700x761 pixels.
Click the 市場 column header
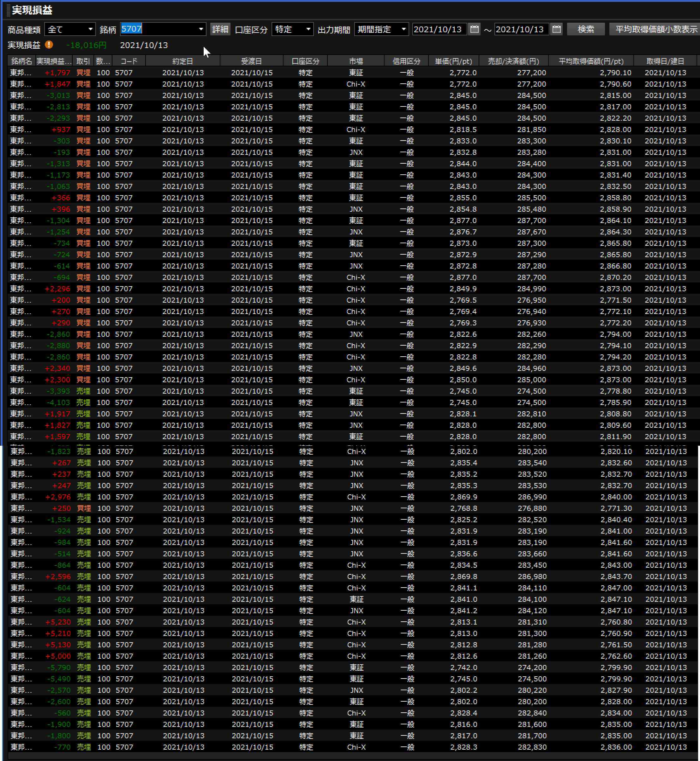point(356,61)
